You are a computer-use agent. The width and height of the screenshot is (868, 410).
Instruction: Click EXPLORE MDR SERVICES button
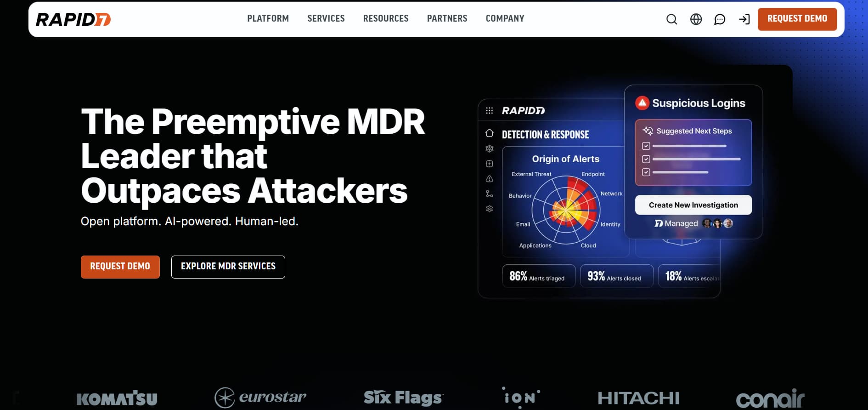[228, 267]
